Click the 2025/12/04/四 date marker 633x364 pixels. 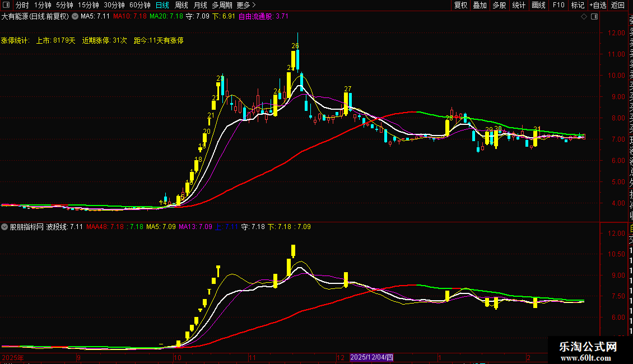371,357
